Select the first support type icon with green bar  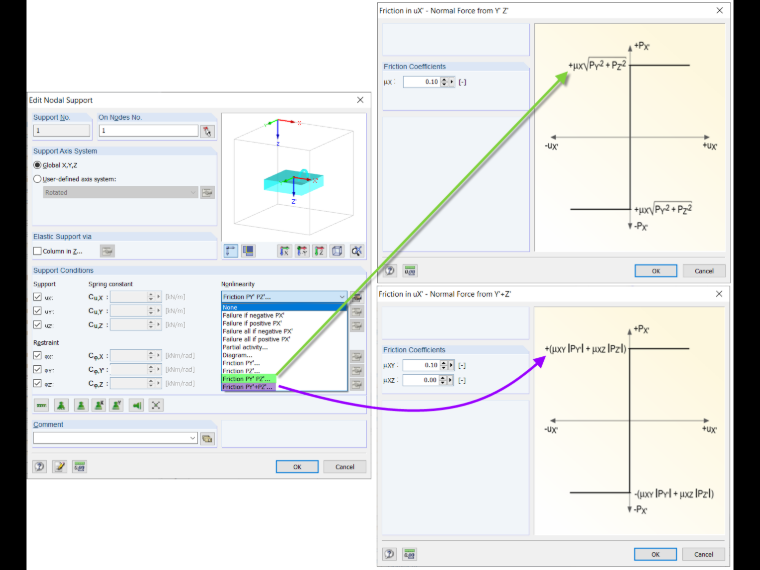(42, 405)
